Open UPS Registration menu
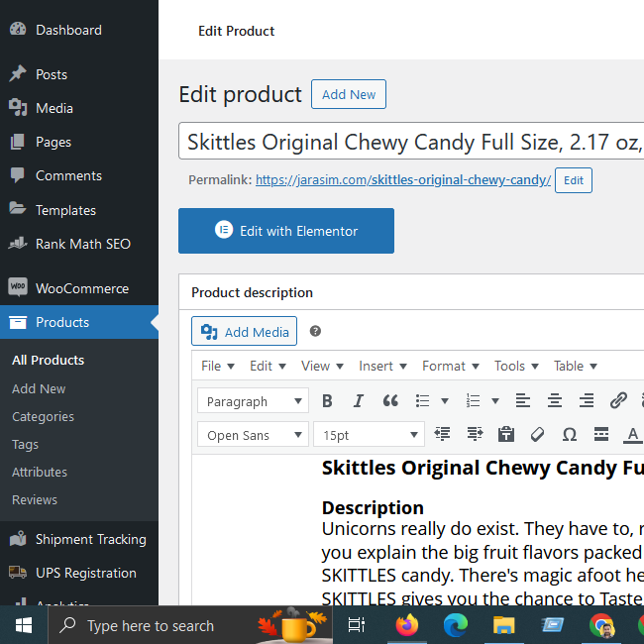 click(86, 573)
